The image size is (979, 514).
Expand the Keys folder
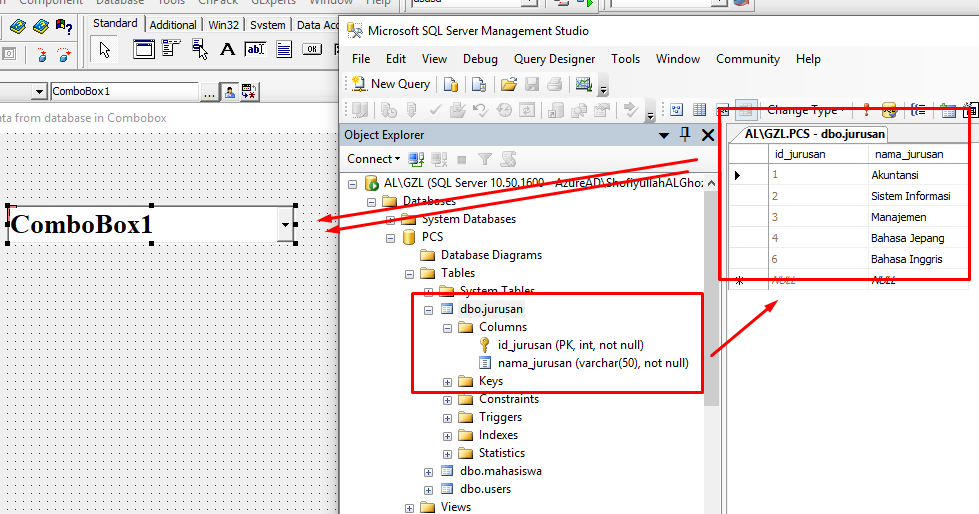(x=447, y=382)
